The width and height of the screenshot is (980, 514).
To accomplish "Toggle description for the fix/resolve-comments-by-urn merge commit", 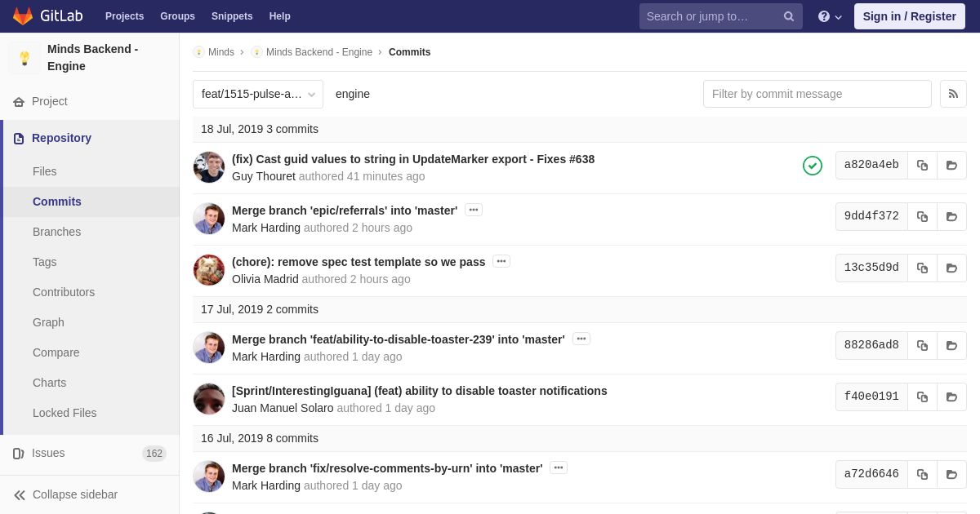I will 559,467.
